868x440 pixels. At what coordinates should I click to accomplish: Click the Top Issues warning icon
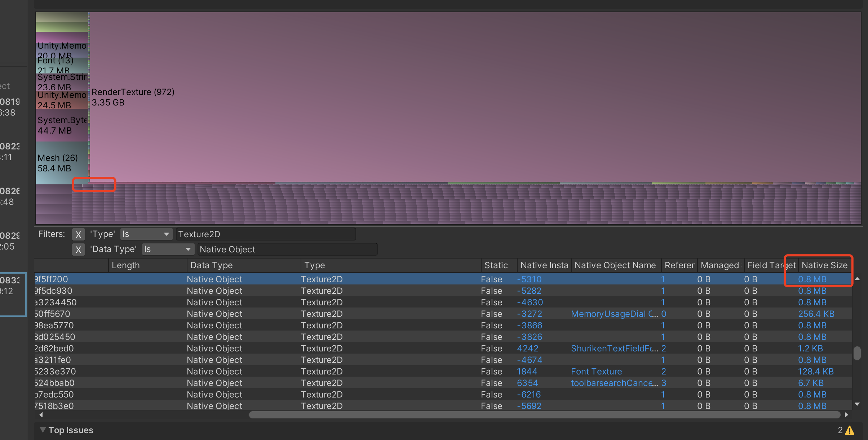click(x=850, y=430)
